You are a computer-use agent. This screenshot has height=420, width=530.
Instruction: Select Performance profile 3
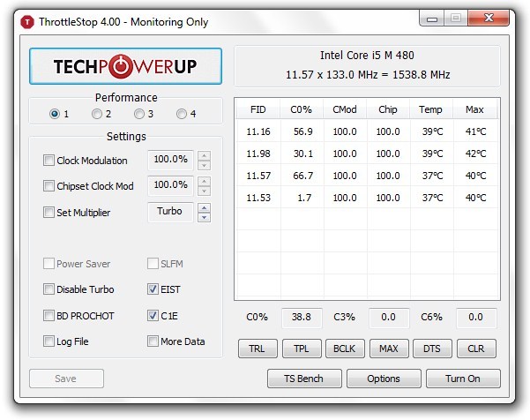click(x=139, y=114)
